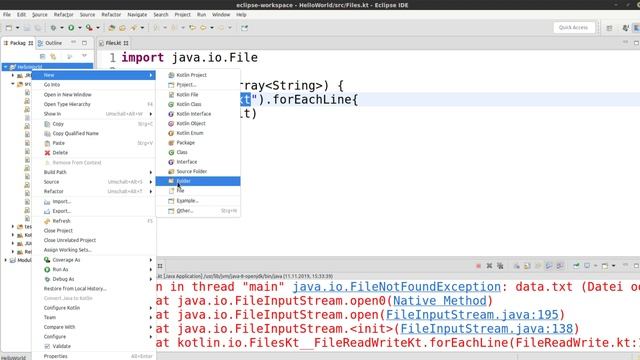Open the Project menu
640x360 pixels.
point(182,15)
